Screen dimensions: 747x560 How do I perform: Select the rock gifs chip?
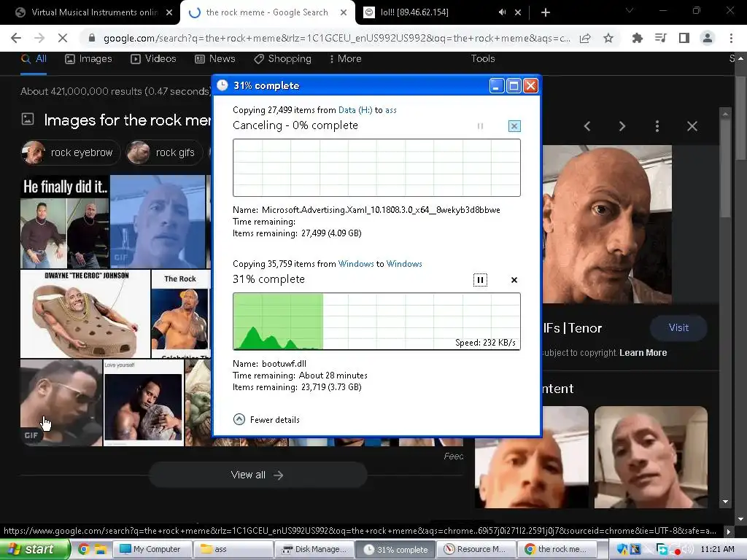(164, 152)
